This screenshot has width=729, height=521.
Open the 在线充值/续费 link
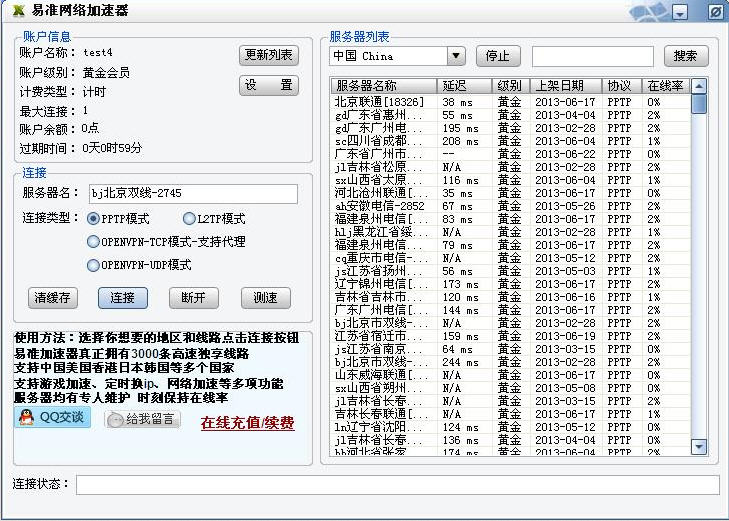pos(247,422)
